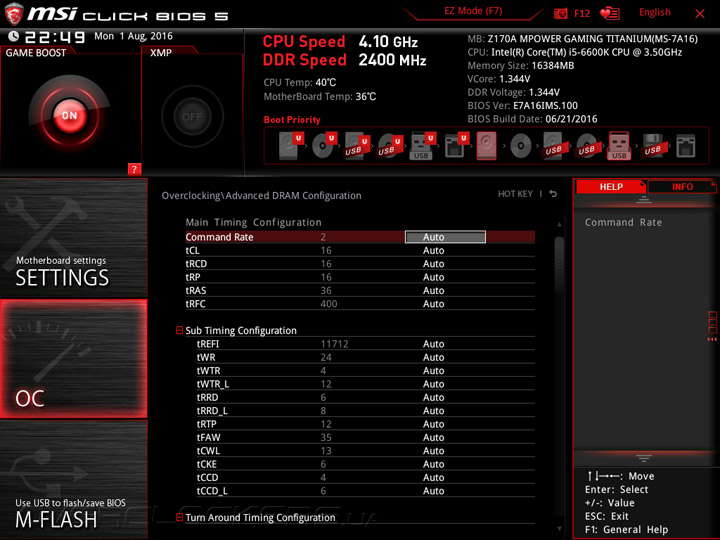Click the red question mark help box
This screenshot has width=720, height=540.
[x=134, y=169]
